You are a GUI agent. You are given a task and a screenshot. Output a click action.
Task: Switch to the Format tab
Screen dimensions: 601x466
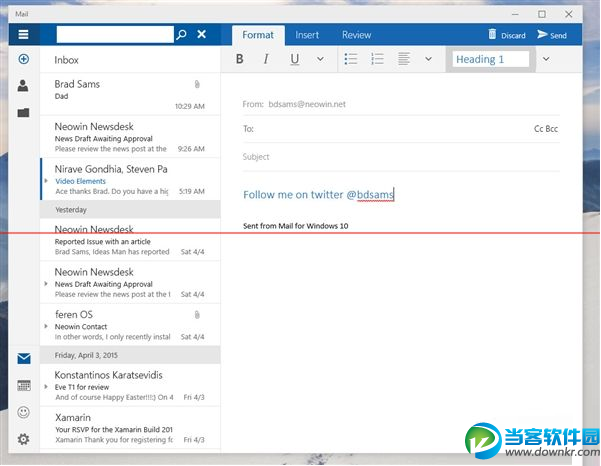(x=258, y=35)
